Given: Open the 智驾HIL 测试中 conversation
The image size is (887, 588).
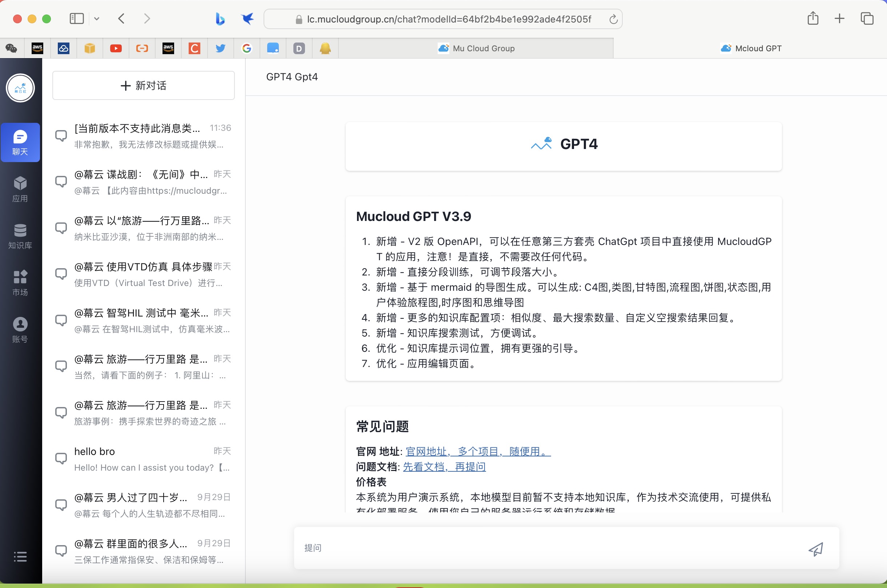Looking at the screenshot, I should [144, 321].
